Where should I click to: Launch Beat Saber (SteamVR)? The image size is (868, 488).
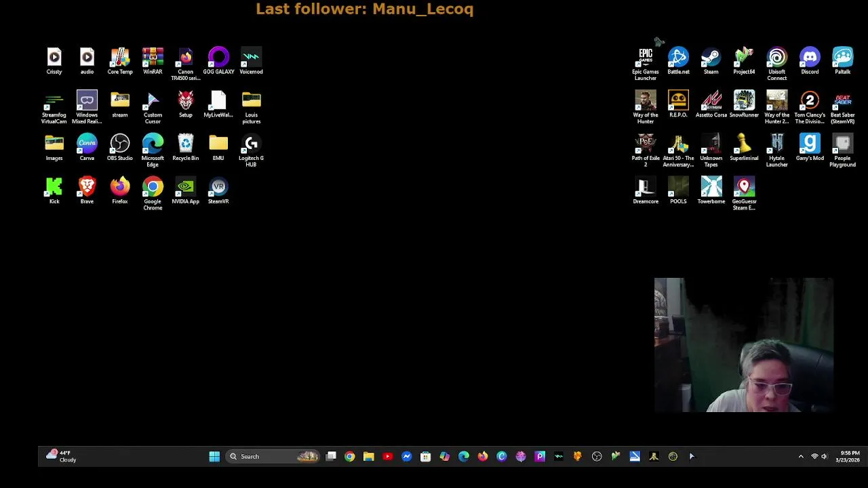[x=842, y=108]
